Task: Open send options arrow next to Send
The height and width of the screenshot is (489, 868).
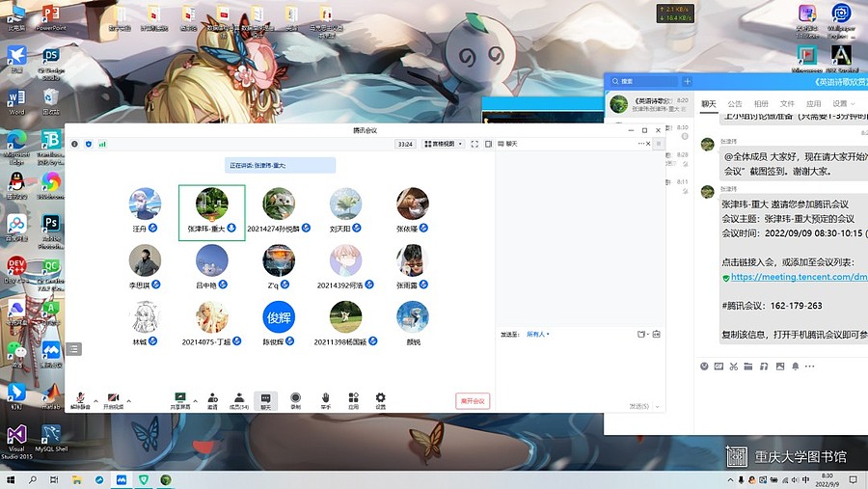Action: (658, 406)
